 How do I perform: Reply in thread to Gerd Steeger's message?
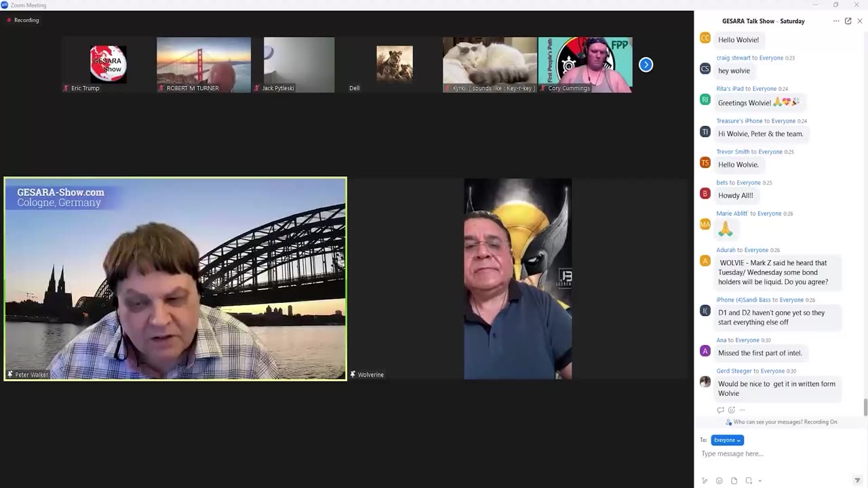(x=720, y=409)
